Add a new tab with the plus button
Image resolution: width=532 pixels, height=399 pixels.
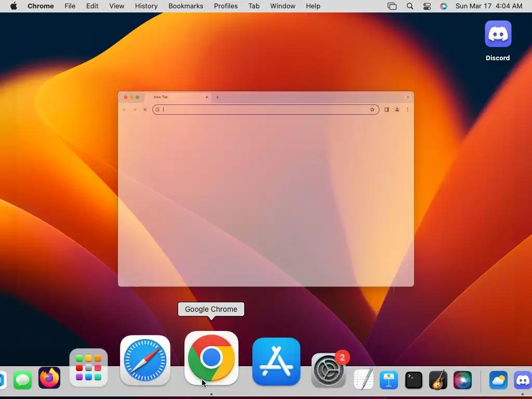point(218,97)
